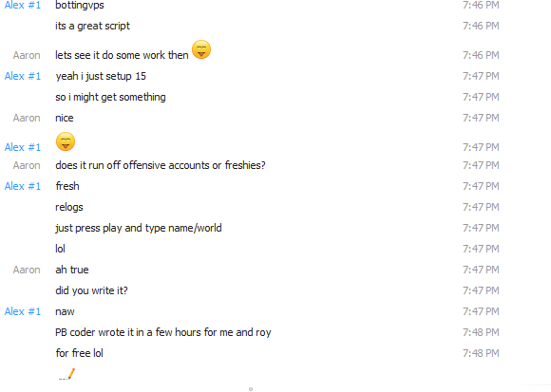This screenshot has width=551, height=392.
Task: Click the small resize handle dot at bottom
Action: pyautogui.click(x=251, y=389)
